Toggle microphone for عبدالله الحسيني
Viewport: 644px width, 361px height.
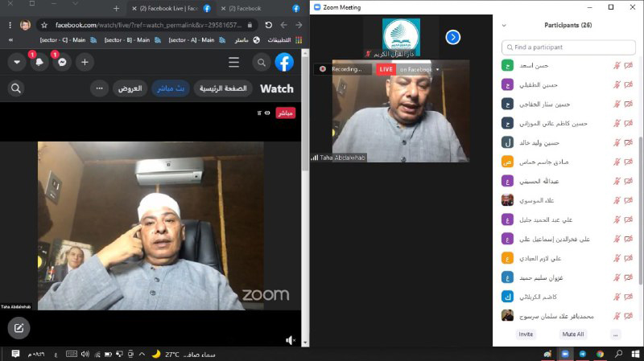click(x=617, y=182)
